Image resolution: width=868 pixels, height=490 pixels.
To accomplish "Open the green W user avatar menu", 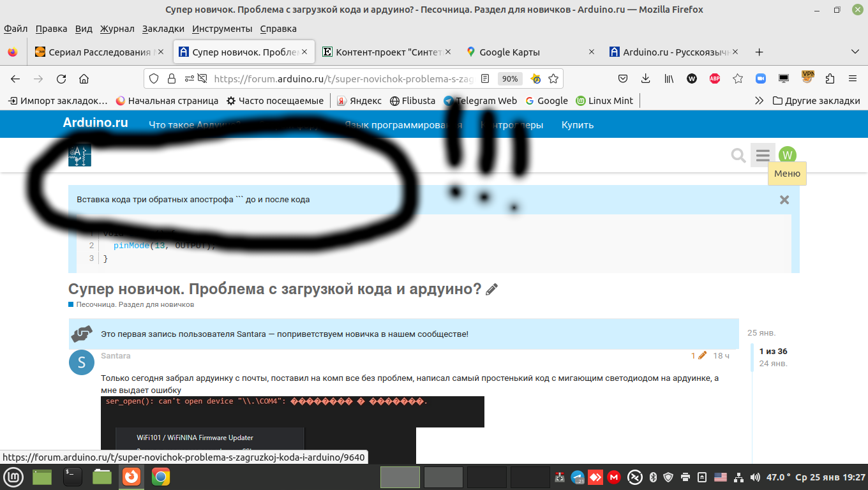I will (788, 155).
